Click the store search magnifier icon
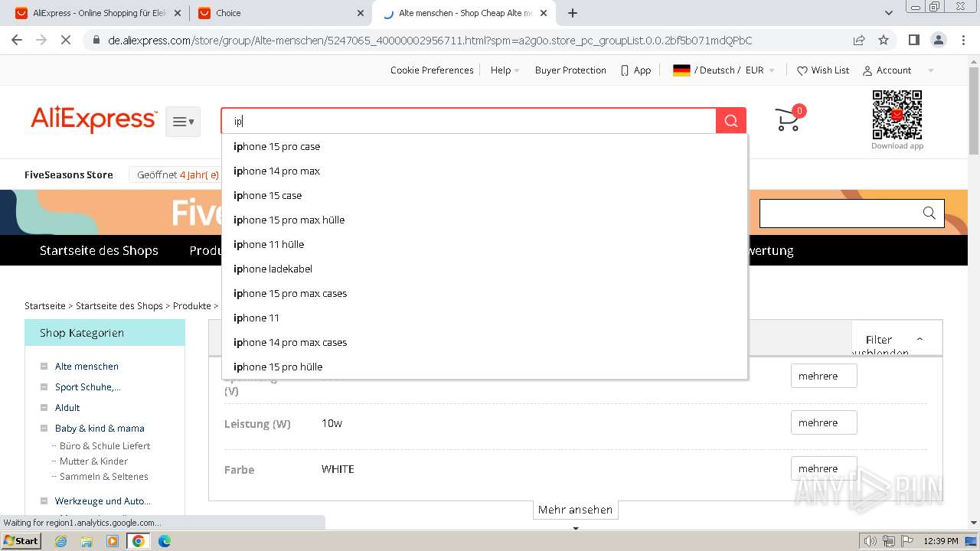The image size is (980, 551). click(929, 214)
